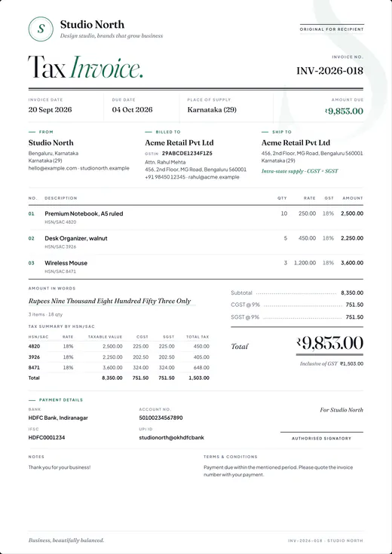This screenshot has height=554, width=392.
Task: Click amount 3,600.00 in Wireless Mouse line item
Action: click(352, 263)
